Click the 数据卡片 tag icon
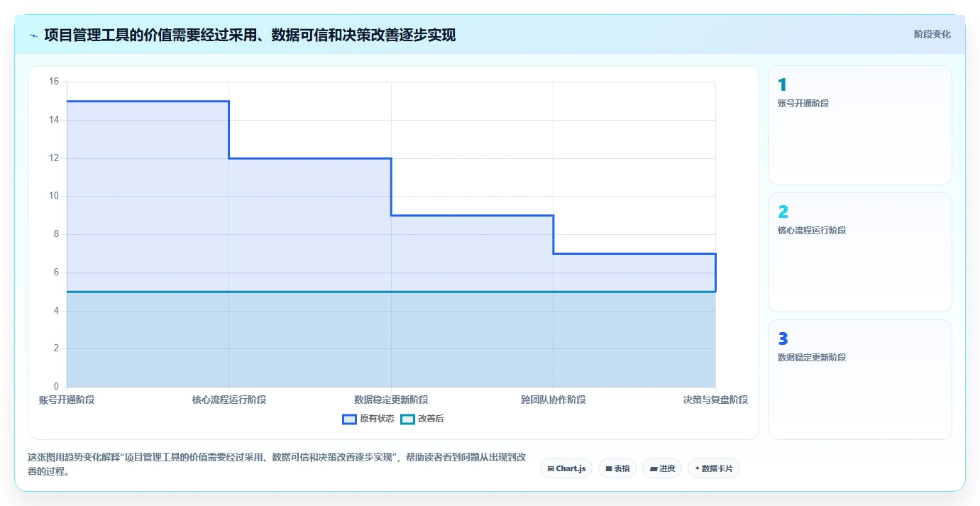Screen dimensions: 980x506 pyautogui.click(x=697, y=468)
